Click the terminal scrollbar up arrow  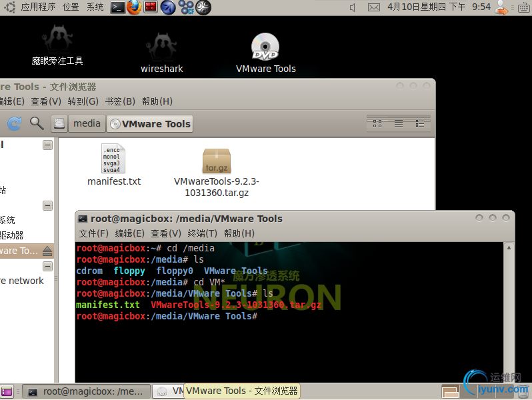coord(509,248)
